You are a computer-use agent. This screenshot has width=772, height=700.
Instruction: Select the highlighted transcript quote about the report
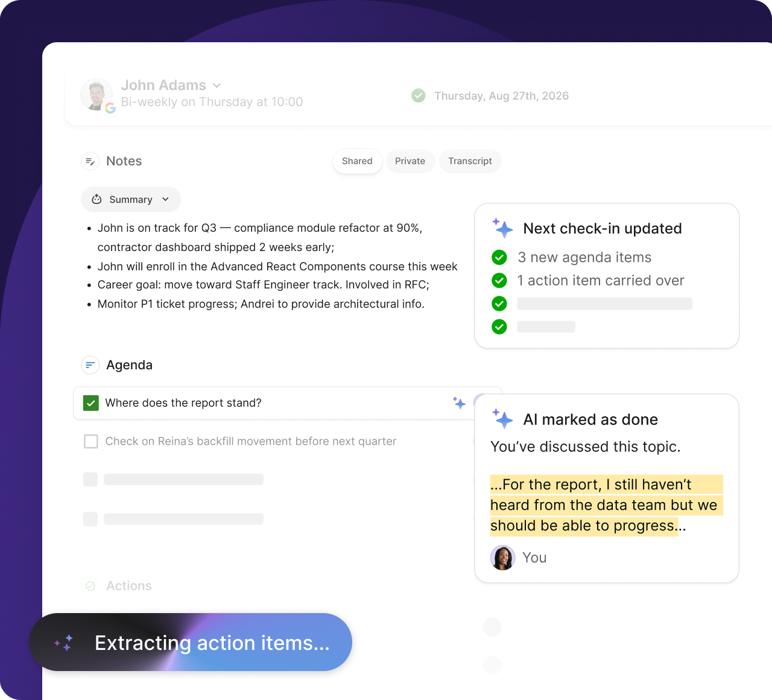[x=606, y=505]
